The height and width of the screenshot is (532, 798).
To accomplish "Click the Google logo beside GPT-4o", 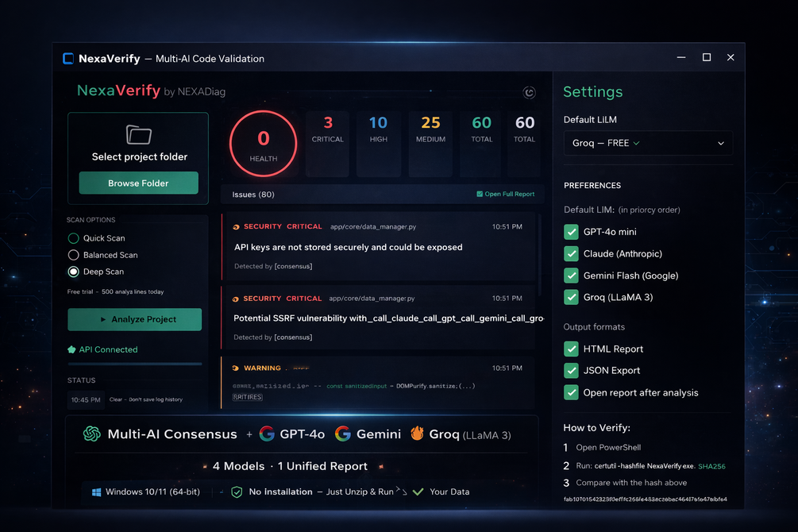I will pyautogui.click(x=267, y=434).
